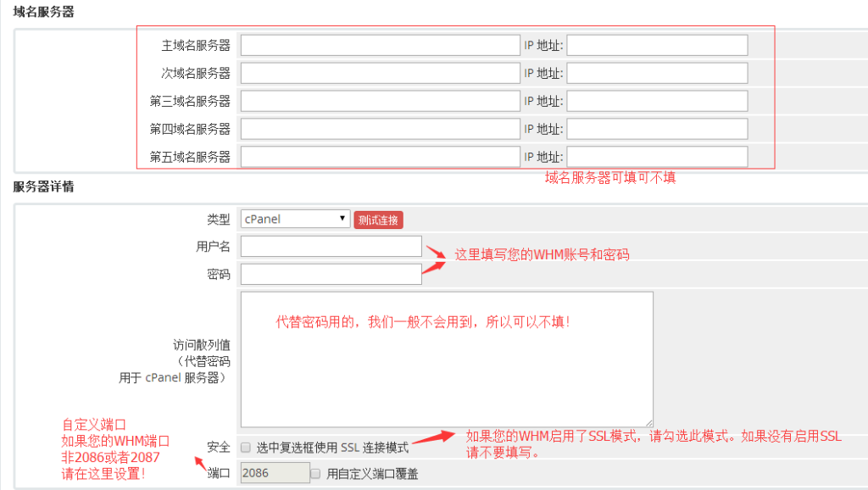Toggle the 用自定义端口覆盖 checkbox
868x490 pixels.
315,473
